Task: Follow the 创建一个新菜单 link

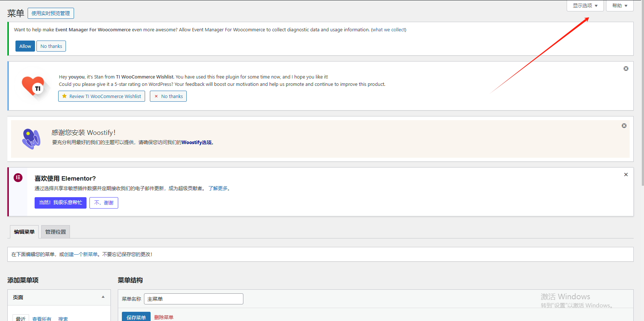Action: [81, 254]
